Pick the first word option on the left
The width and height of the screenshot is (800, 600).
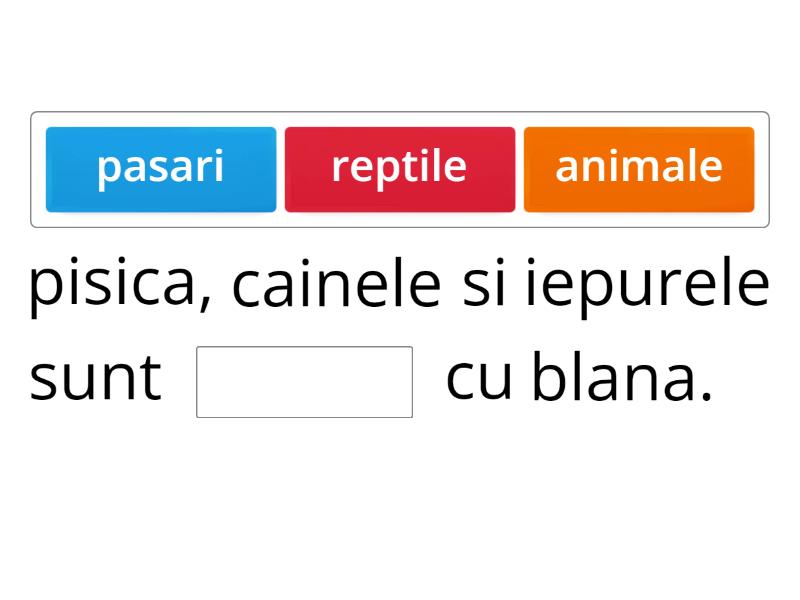pos(161,167)
